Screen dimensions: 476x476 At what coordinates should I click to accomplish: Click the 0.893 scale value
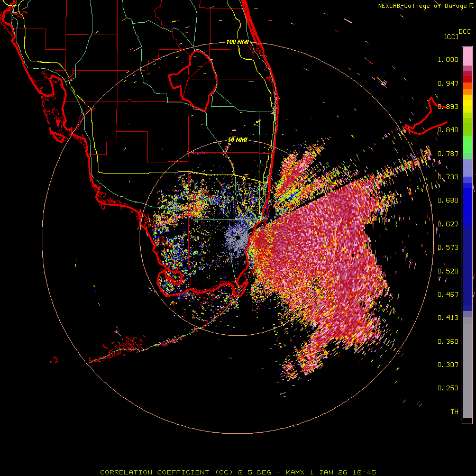click(x=448, y=106)
